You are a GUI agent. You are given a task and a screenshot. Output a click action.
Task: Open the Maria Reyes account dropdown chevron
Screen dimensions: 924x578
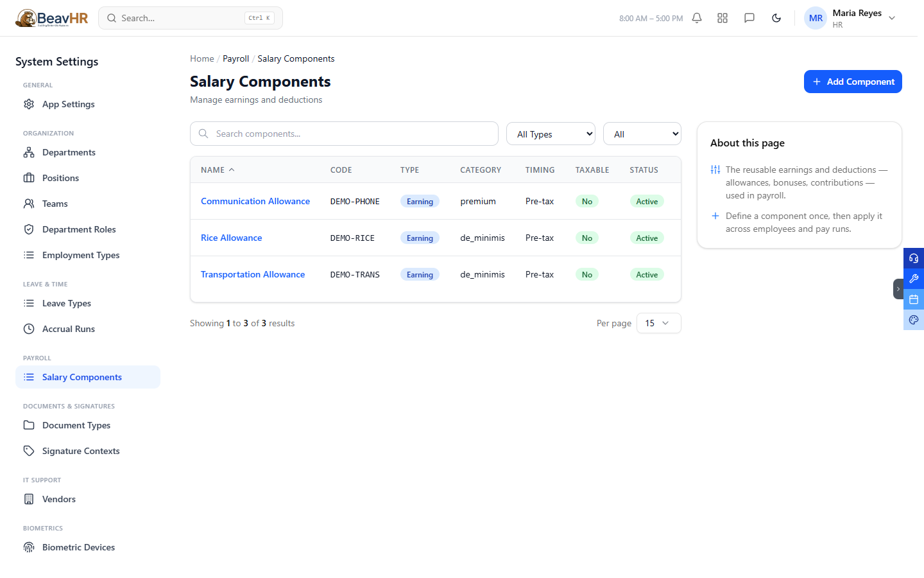(892, 18)
